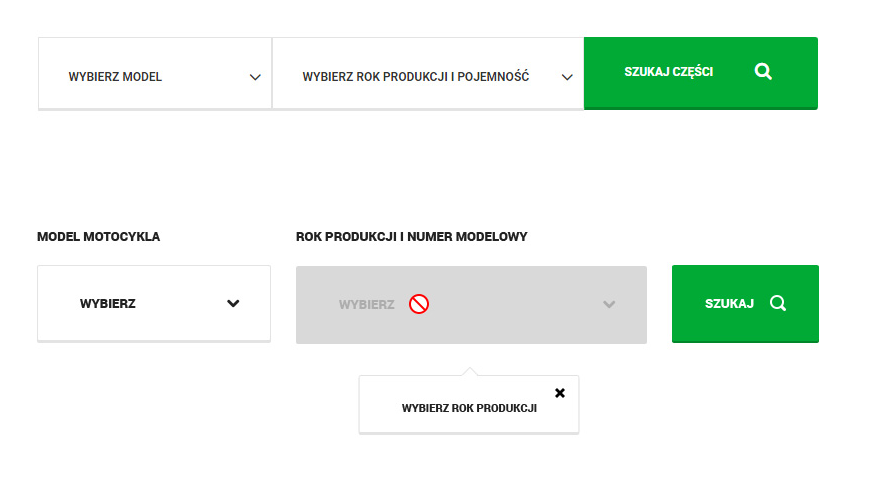Click the magnifier icon in SZUKAJ CZĘŚCI button
Image resolution: width=869 pixels, height=477 pixels.
(x=763, y=72)
